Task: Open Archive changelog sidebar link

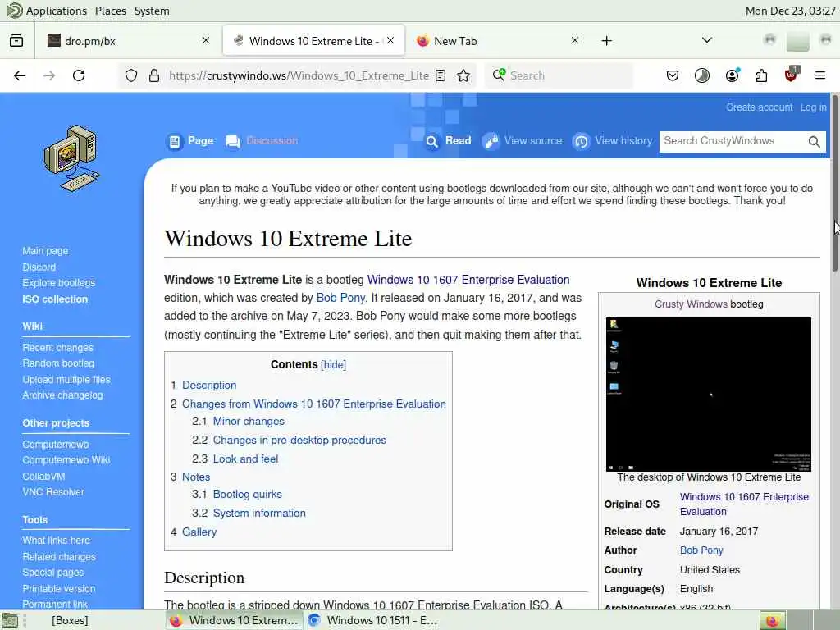Action: 62,395
